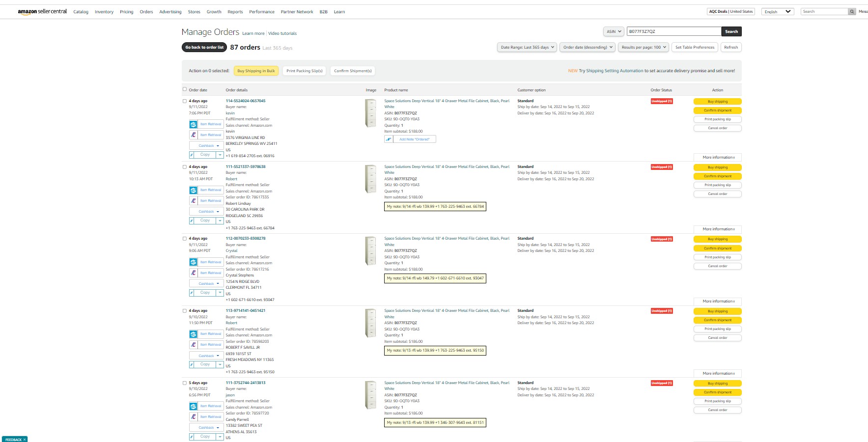
Task: Click Buy Shipping in Bulk
Action: click(256, 71)
